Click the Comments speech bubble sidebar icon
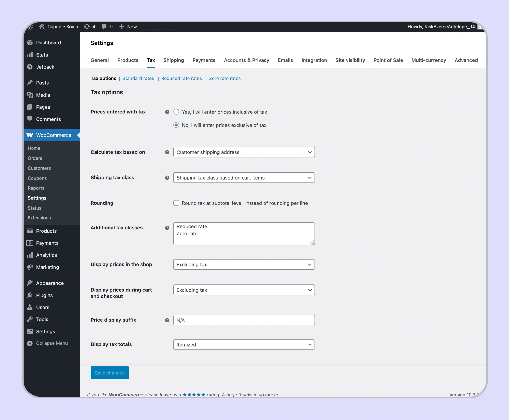The width and height of the screenshot is (509, 420). click(30, 119)
